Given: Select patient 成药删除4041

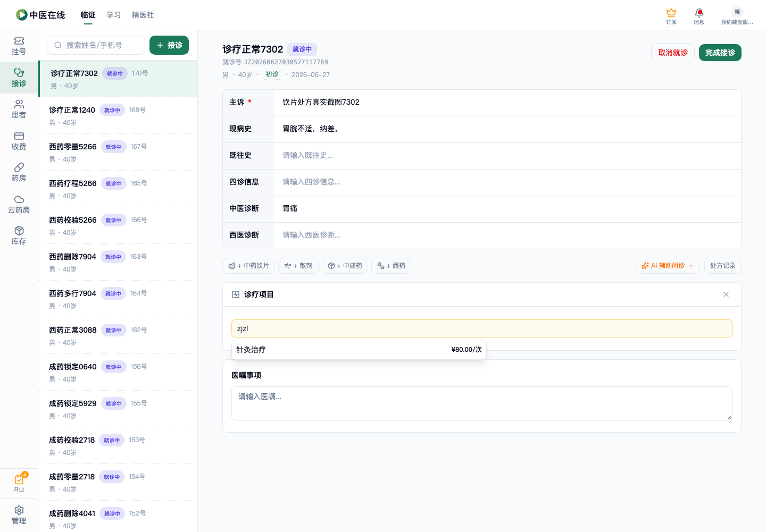Looking at the screenshot, I should click(118, 516).
